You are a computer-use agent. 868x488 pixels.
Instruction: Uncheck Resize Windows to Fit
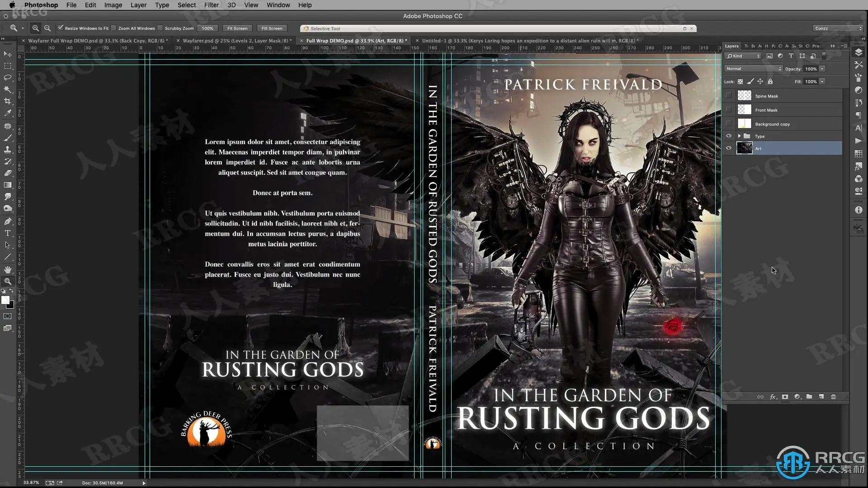coord(61,28)
